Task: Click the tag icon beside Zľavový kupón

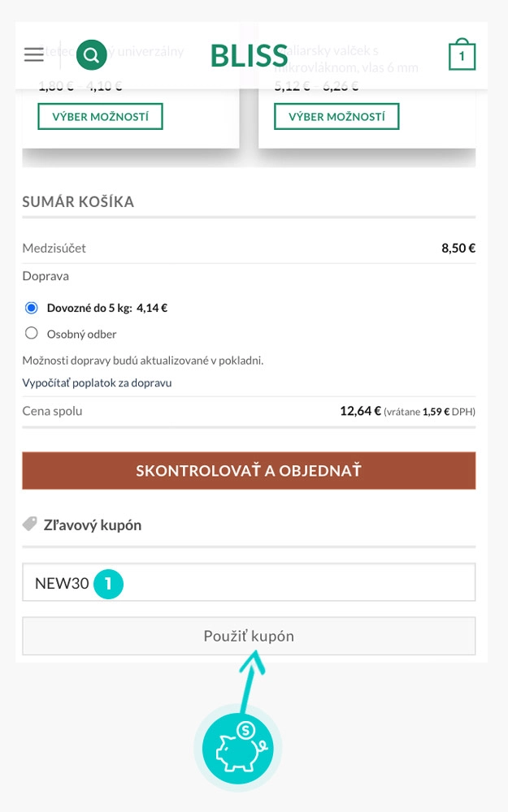Action: 29,525
